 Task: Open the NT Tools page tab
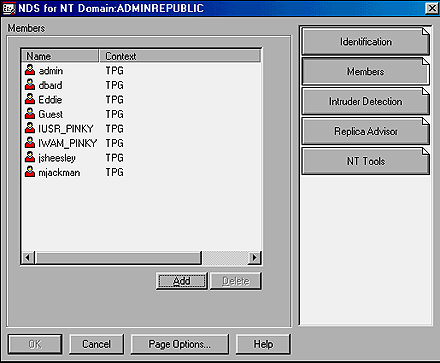tap(366, 161)
